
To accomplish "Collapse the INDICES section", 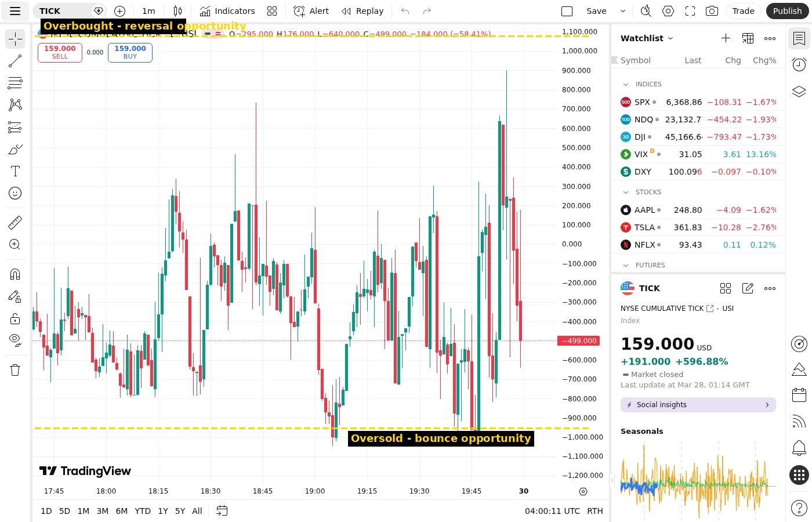I will [x=626, y=85].
